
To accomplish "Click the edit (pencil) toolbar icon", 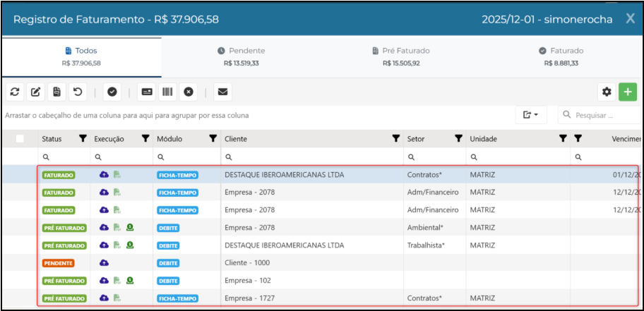I will point(36,92).
